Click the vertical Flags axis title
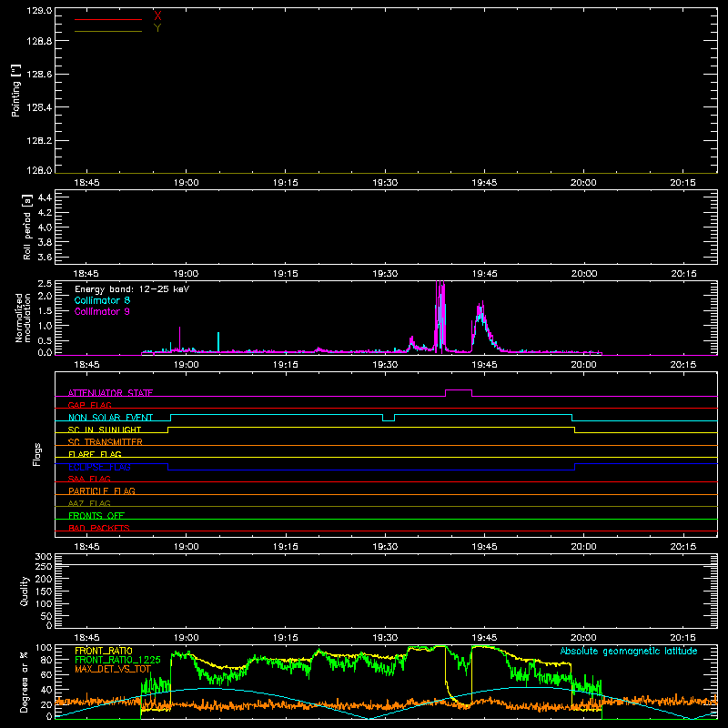The image size is (728, 728). click(37, 454)
